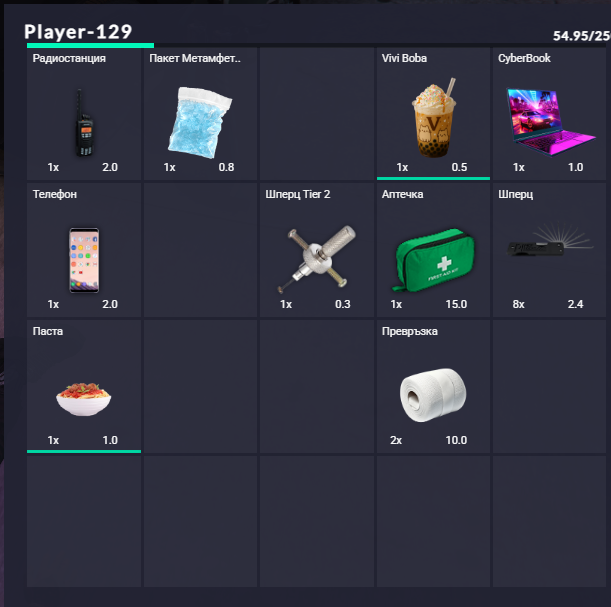
Task: Click the durability bar under Паста
Action: pyautogui.click(x=84, y=452)
